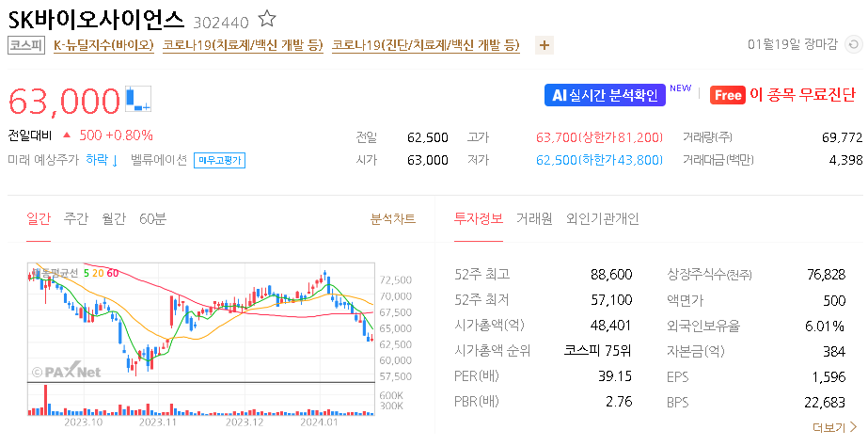The height and width of the screenshot is (446, 868).
Task: Click the 시가총액 value 48,401
Action: coord(610,326)
